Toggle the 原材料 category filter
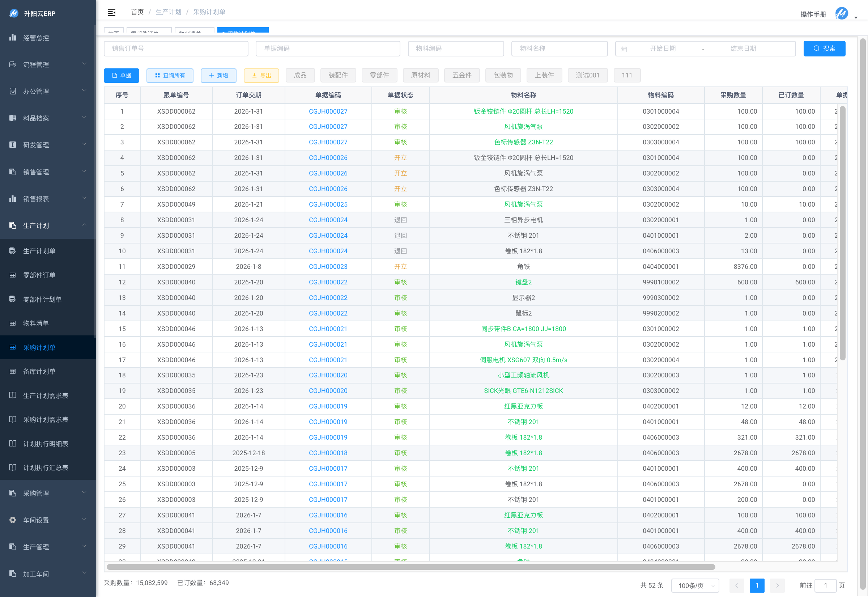The image size is (868, 597). tap(420, 75)
